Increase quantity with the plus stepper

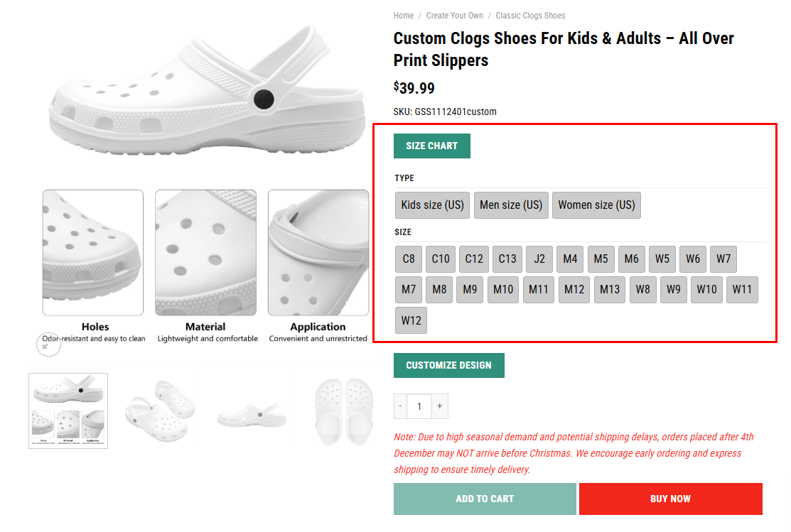(439, 406)
